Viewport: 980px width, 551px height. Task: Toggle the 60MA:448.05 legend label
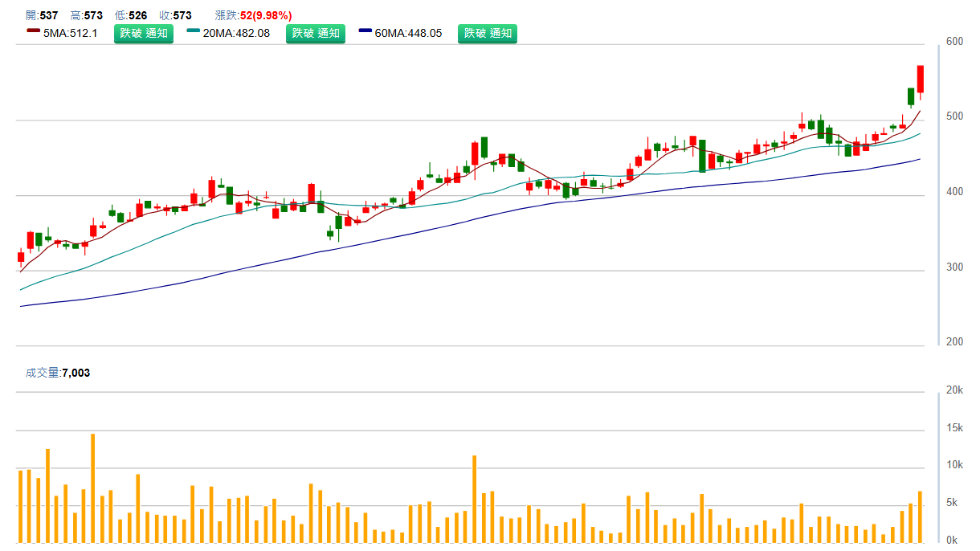[408, 34]
